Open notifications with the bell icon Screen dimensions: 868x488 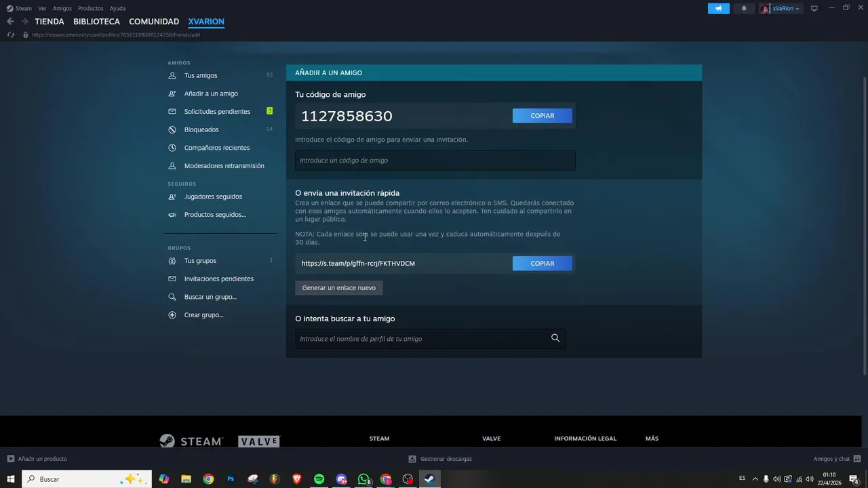744,8
